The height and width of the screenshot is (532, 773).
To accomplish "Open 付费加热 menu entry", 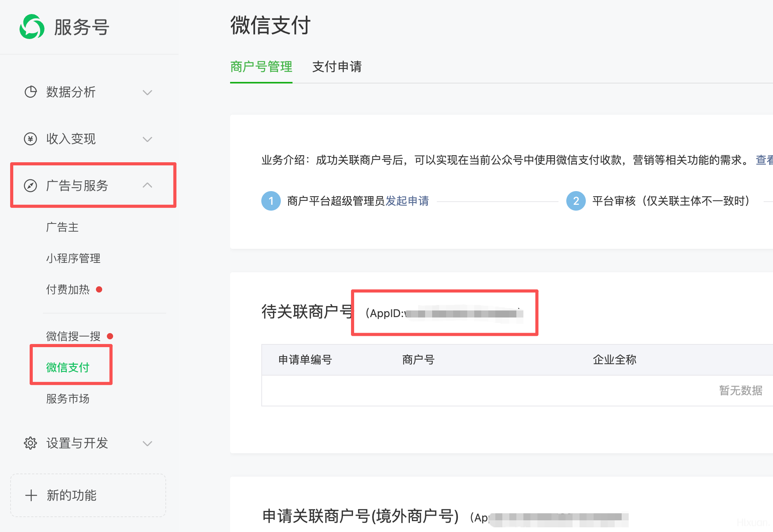I will [x=68, y=289].
